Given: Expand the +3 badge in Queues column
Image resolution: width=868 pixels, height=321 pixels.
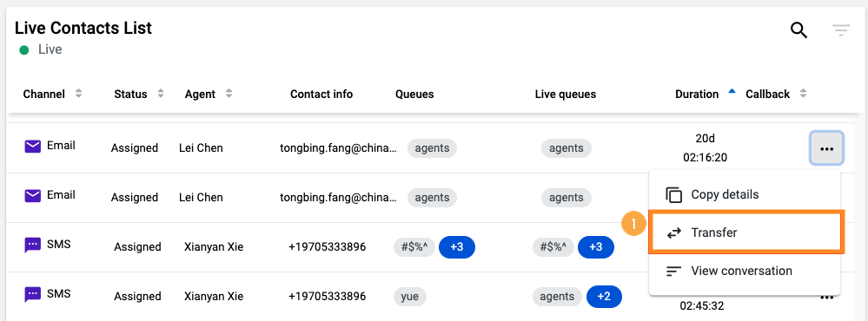Looking at the screenshot, I should tap(457, 247).
